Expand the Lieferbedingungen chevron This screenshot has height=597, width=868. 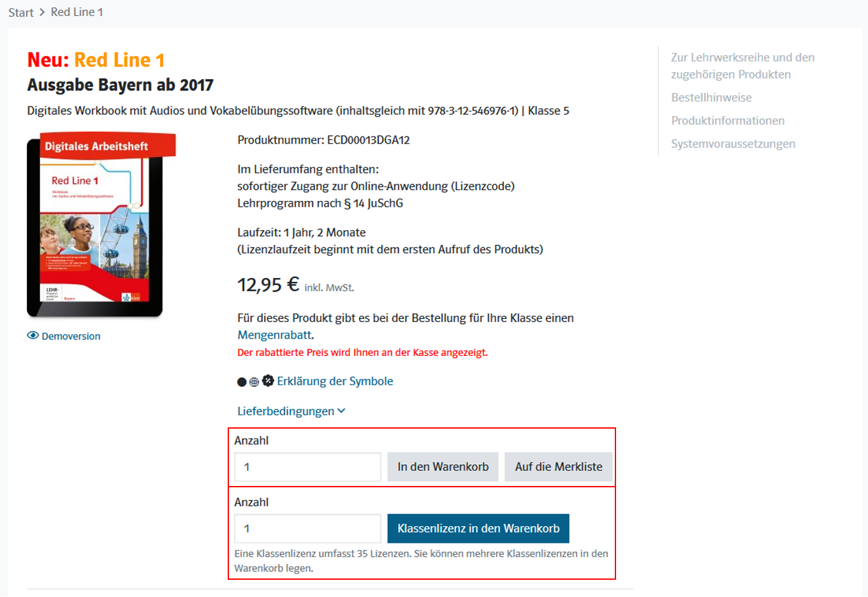341,411
